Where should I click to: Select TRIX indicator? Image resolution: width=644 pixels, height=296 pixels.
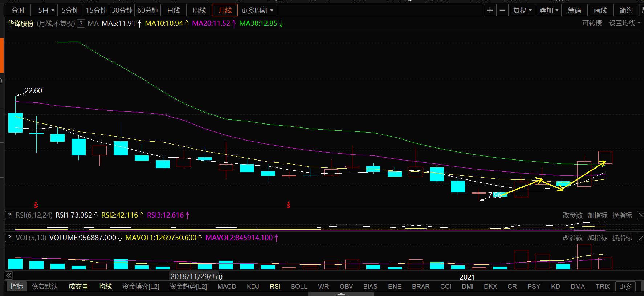603,287
